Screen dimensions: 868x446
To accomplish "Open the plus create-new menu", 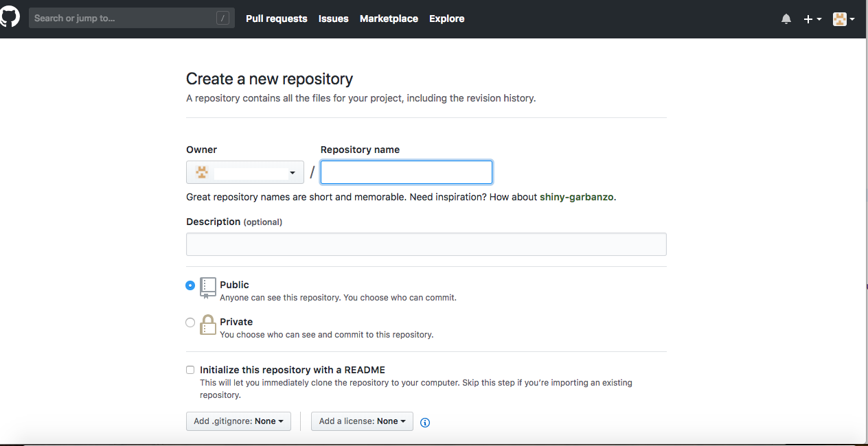I will (x=812, y=19).
